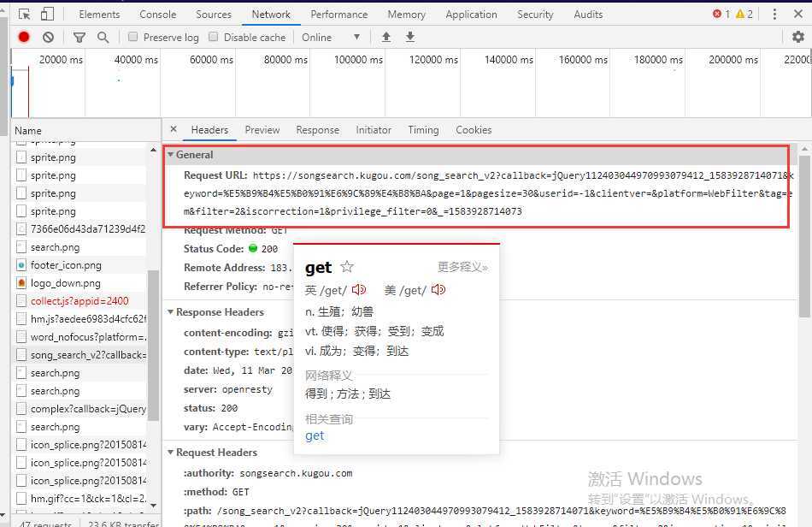This screenshot has width=812, height=527.
Task: Switch to the Elements panel
Action: click(99, 15)
